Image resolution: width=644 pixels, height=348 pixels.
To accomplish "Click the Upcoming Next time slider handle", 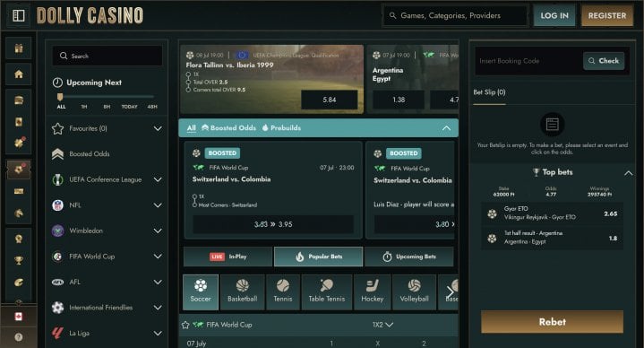I will click(60, 97).
